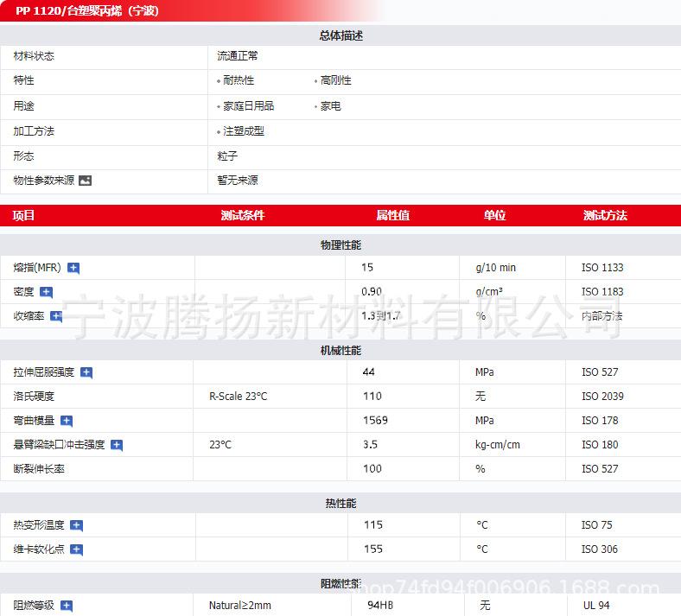This screenshot has width=681, height=616.
Task: Click the 耐热性 feature
Action: pos(239,80)
